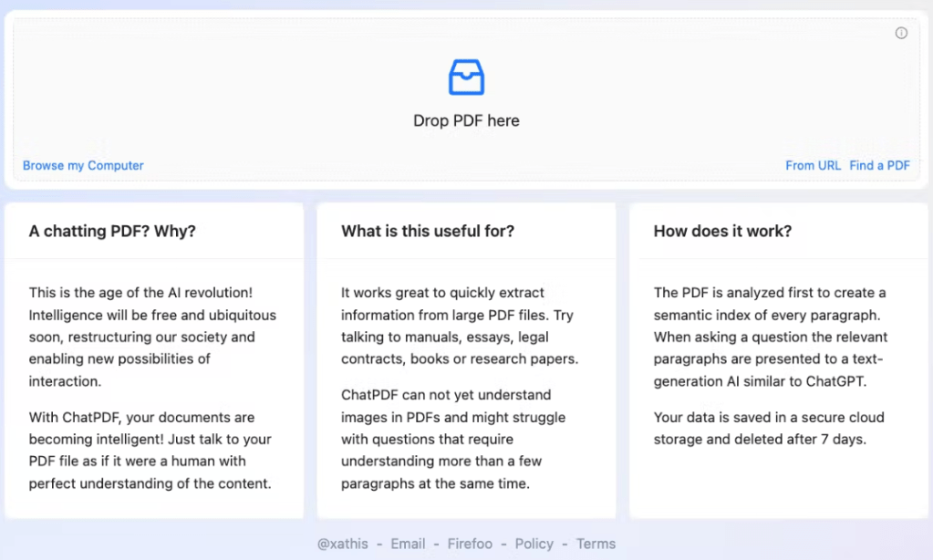View the Policy page from the footer
The height and width of the screenshot is (560, 933).
[x=534, y=544]
